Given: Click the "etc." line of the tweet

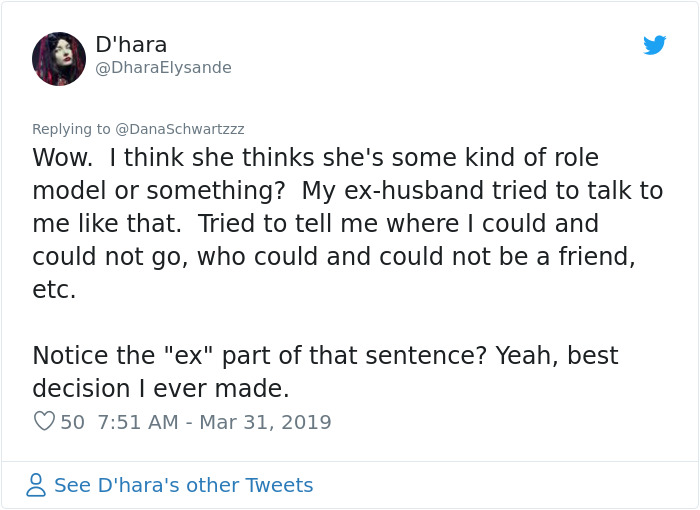Looking at the screenshot, I should pos(54,289).
